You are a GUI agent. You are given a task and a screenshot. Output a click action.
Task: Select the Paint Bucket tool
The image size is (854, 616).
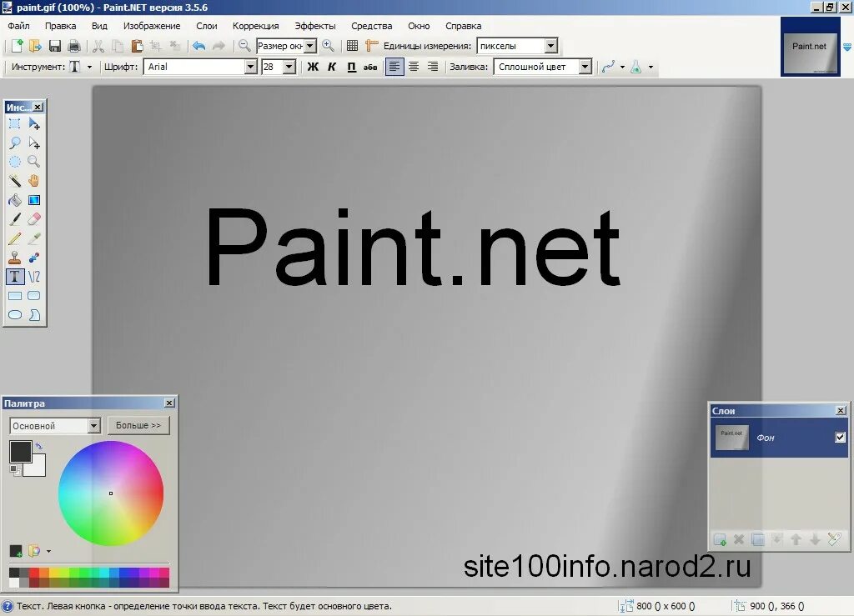click(x=15, y=200)
